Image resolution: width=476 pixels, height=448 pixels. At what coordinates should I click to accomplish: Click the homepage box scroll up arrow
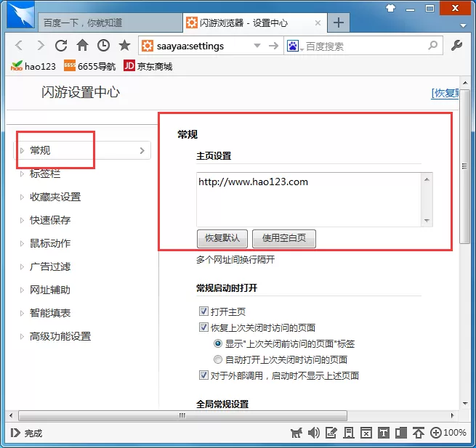427,179
